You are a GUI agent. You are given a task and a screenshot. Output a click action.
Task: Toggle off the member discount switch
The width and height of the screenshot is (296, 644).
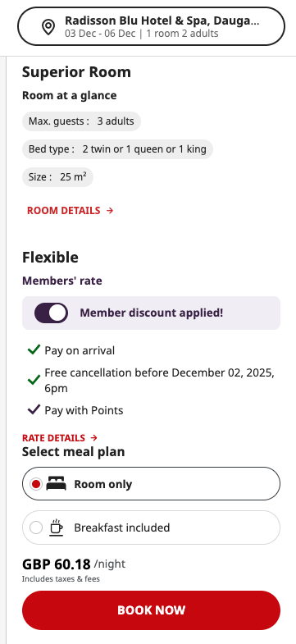pos(52,313)
